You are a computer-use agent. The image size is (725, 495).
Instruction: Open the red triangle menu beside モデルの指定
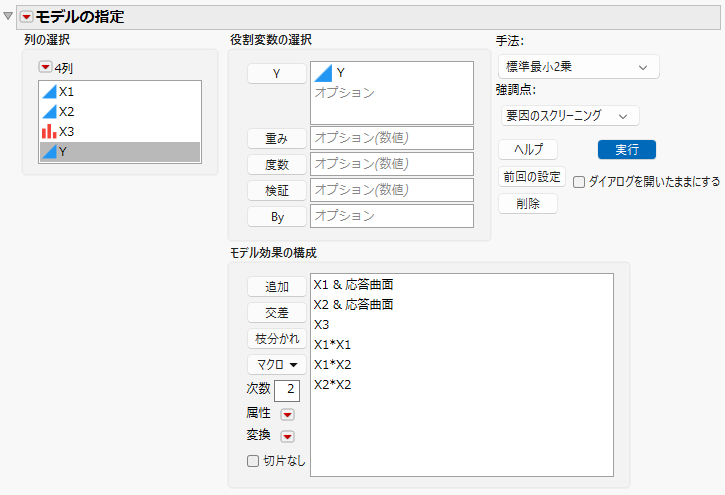[26, 17]
